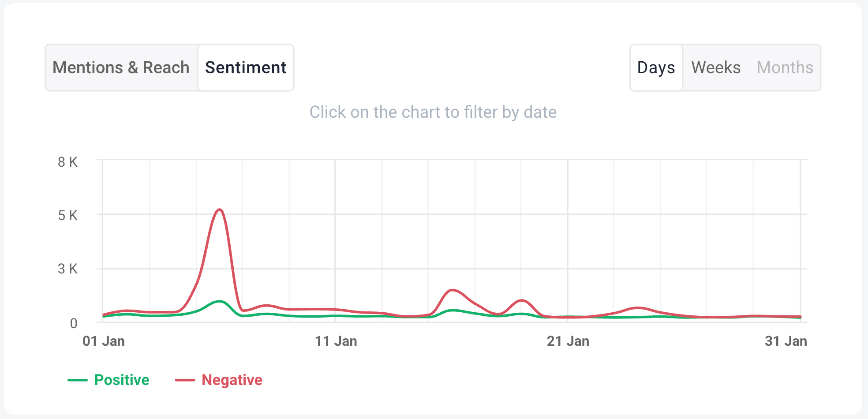Click the small green positive peak

(219, 302)
